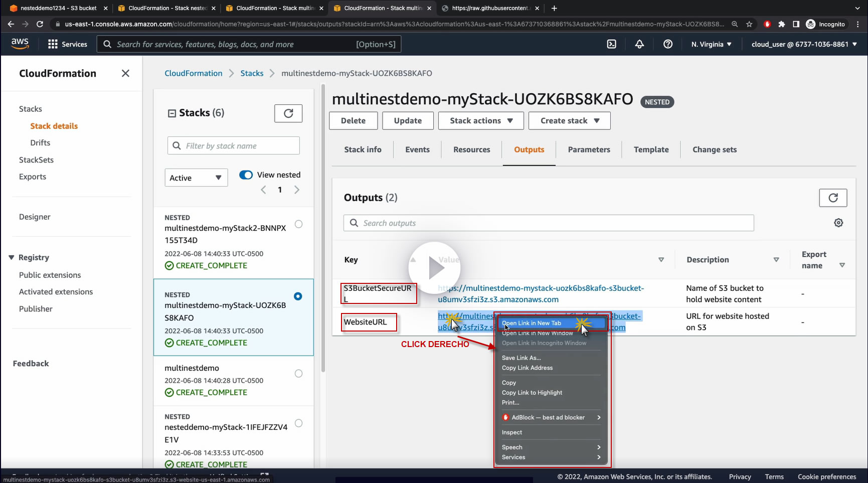Open the S3BucketSecureURL value link

[x=541, y=294]
